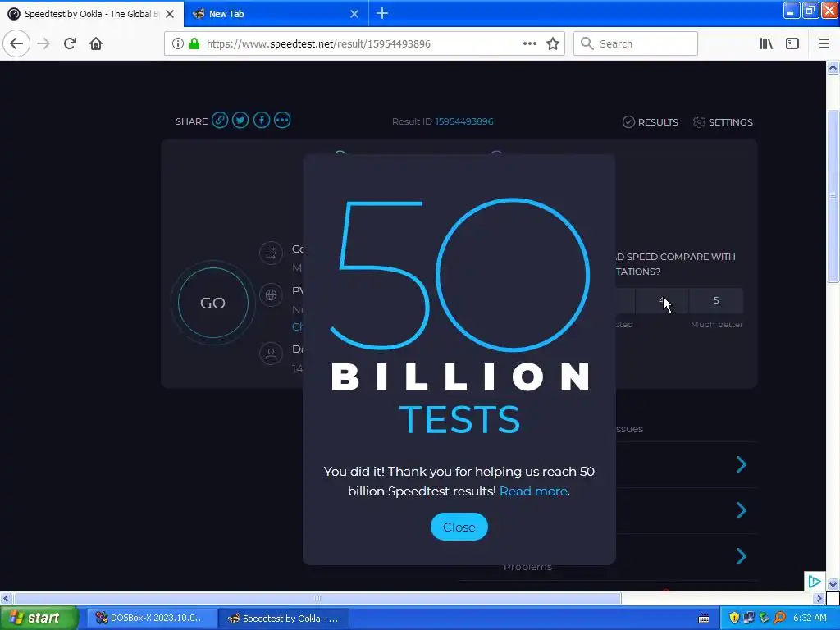
Task: Open the browser home page
Action: tap(96, 43)
